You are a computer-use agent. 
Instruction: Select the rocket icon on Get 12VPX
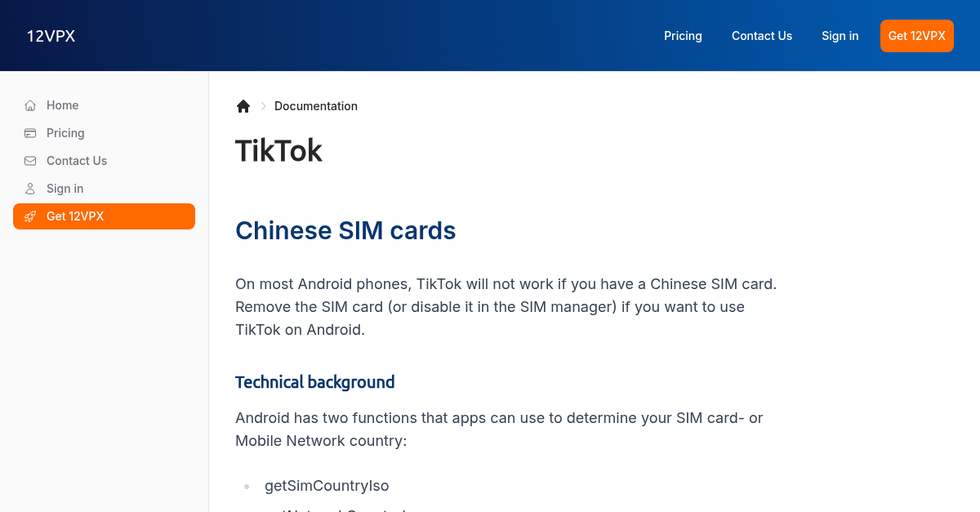[30, 216]
